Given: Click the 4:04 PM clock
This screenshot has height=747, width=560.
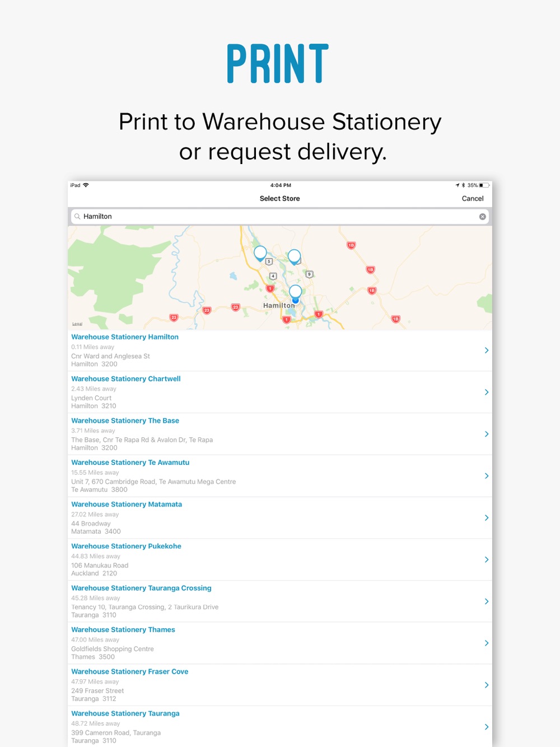Looking at the screenshot, I should [281, 185].
